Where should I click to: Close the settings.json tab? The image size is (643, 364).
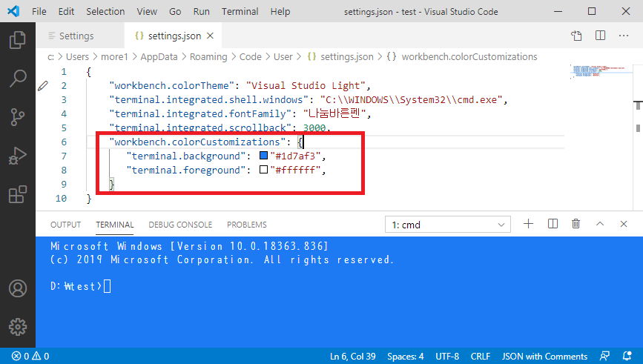[210, 36]
